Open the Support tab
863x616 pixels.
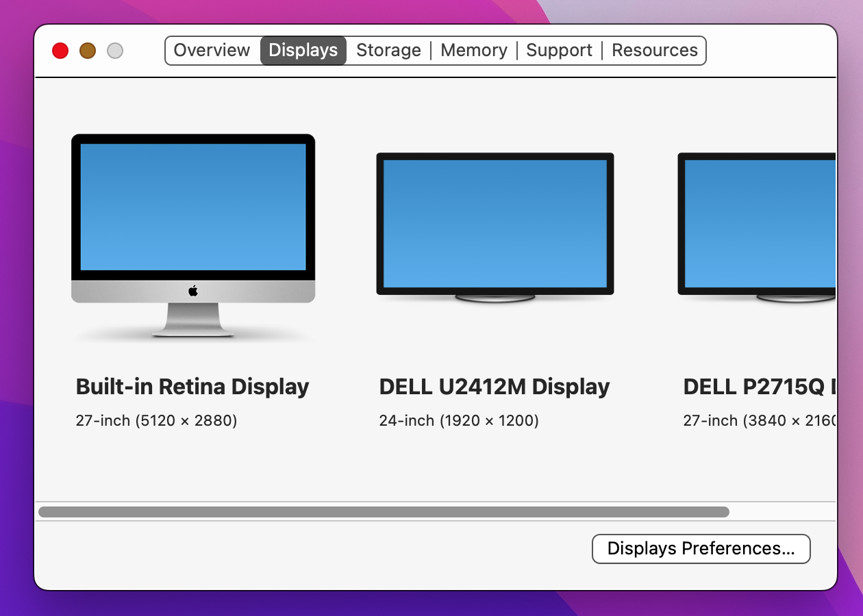point(559,51)
